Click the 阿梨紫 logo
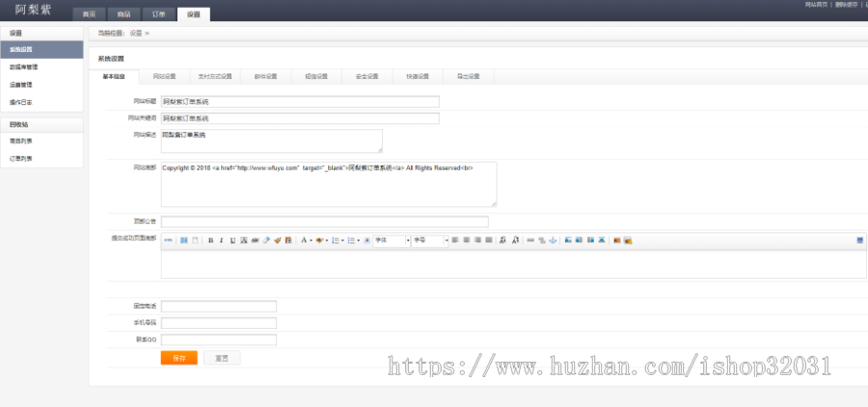Viewport: 868px width, 407px height. [33, 10]
